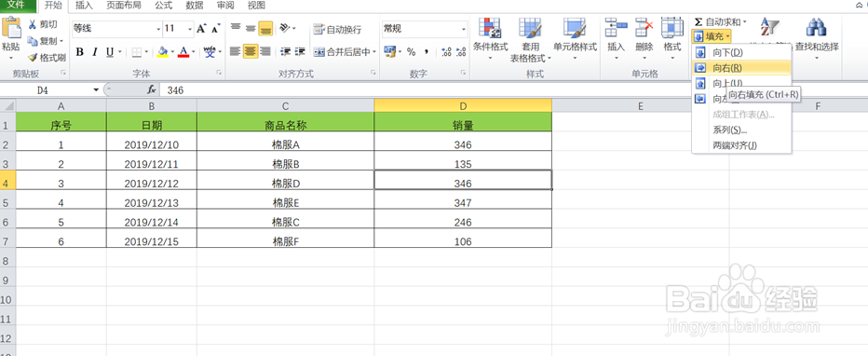Click the Paste (粘贴) clipboard icon
This screenshot has width=868, height=356.
[11, 28]
